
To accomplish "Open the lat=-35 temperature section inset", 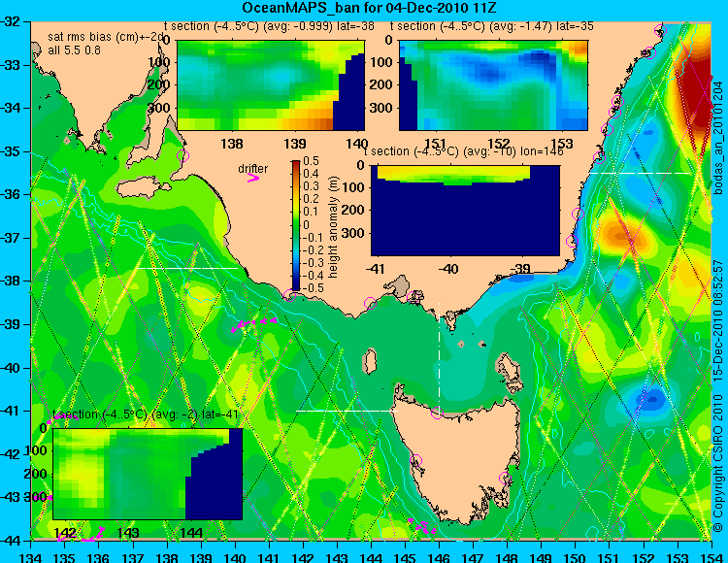I will [493, 85].
